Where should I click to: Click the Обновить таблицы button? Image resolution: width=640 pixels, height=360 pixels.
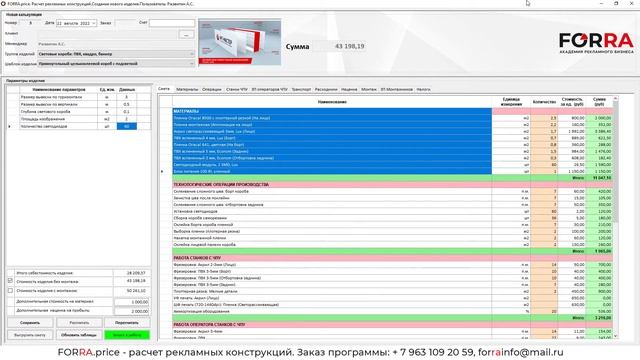(x=79, y=335)
